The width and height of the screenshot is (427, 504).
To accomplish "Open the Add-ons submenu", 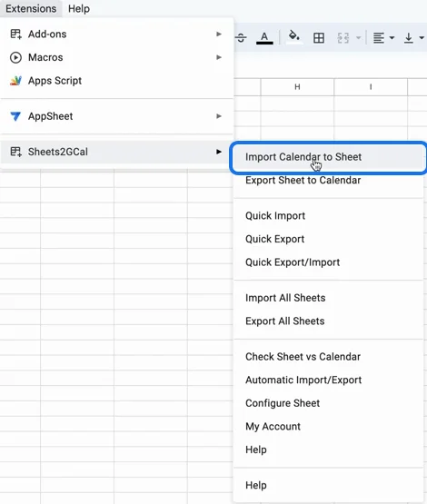I will point(116,34).
